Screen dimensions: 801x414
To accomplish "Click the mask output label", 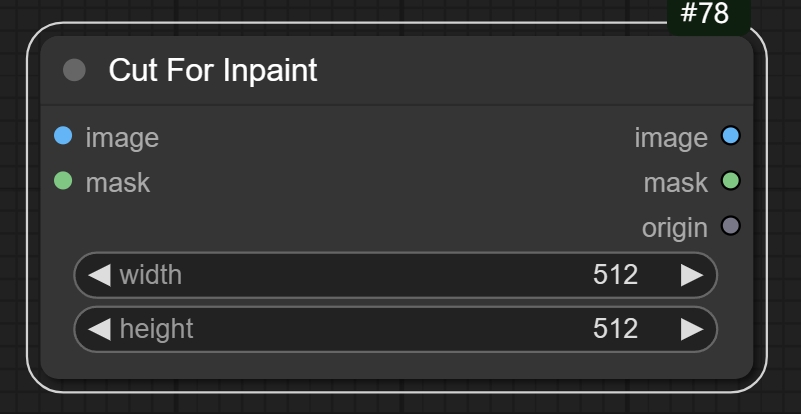I will (x=675, y=183).
